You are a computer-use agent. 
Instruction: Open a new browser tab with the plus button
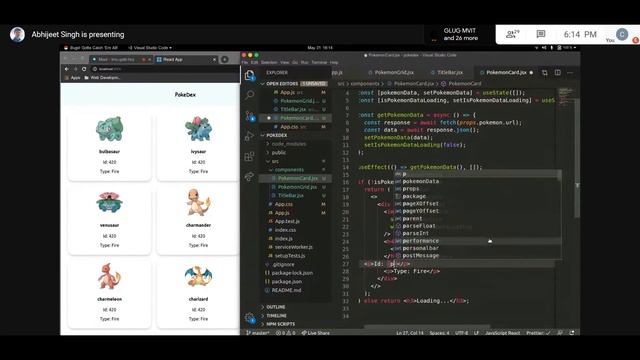[x=224, y=60]
